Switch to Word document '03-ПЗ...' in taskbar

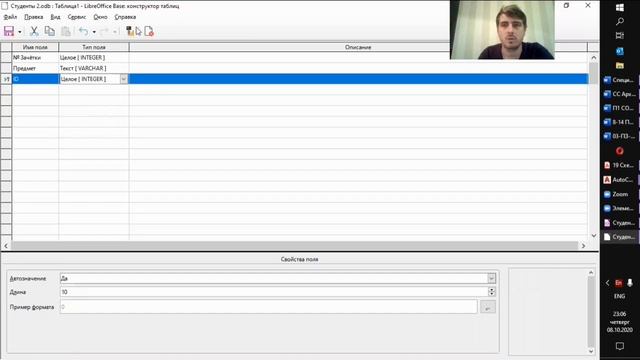[620, 136]
